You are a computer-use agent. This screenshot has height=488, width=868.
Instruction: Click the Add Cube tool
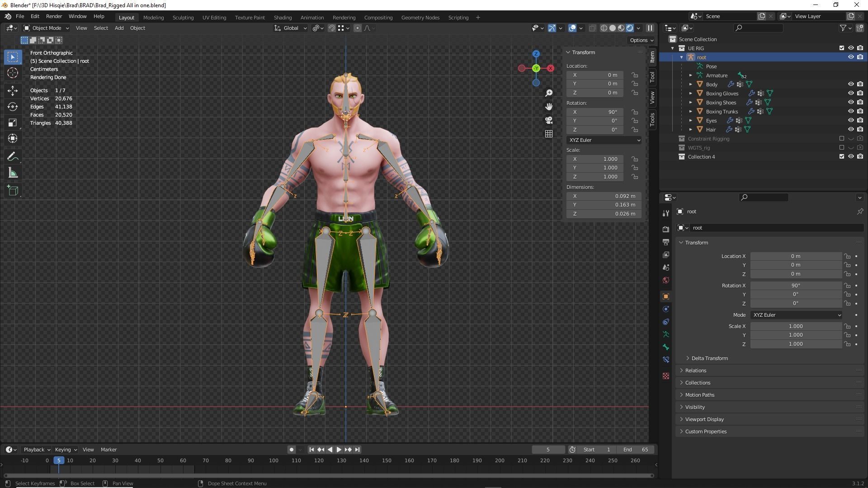point(13,190)
